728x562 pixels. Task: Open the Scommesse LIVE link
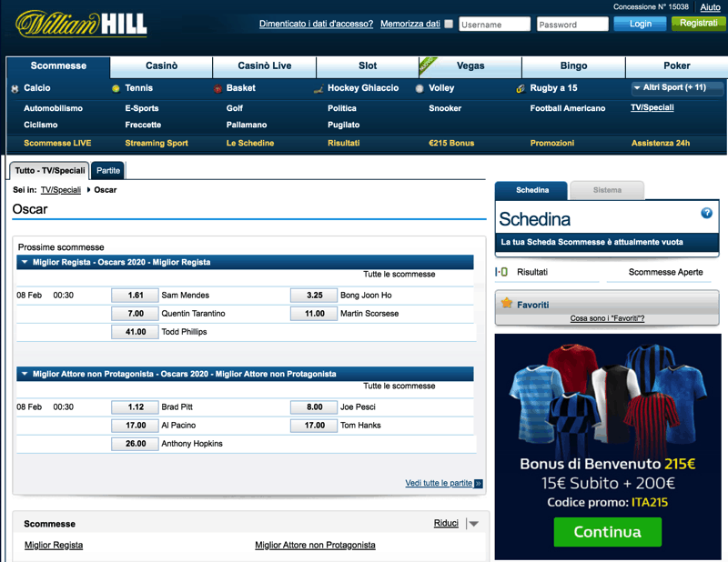coord(57,143)
